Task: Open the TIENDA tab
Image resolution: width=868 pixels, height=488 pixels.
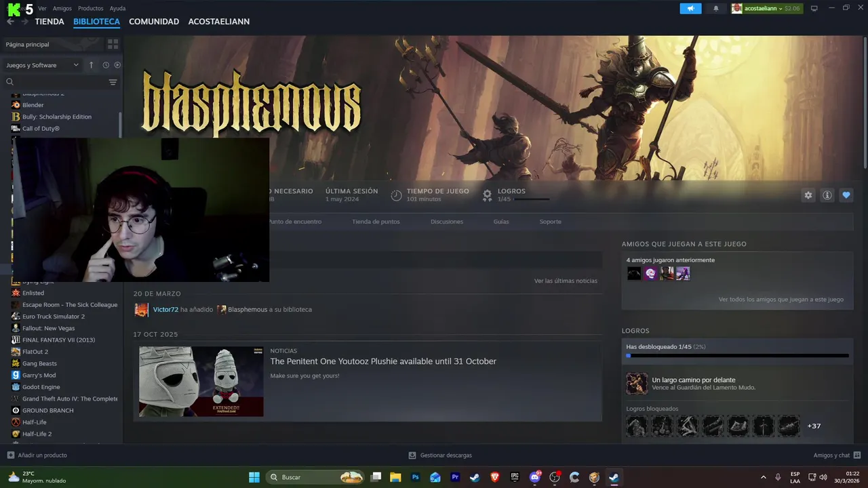Action: coord(50,22)
